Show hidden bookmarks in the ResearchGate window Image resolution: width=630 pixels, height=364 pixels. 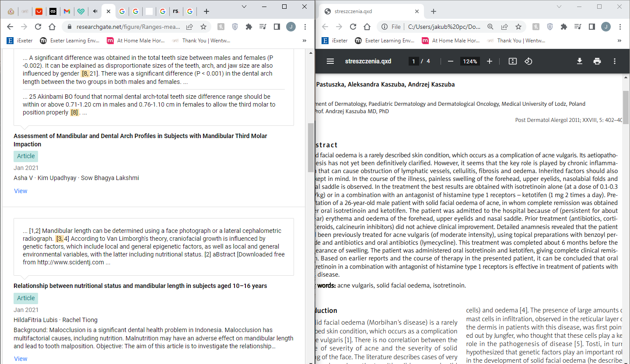[304, 41]
